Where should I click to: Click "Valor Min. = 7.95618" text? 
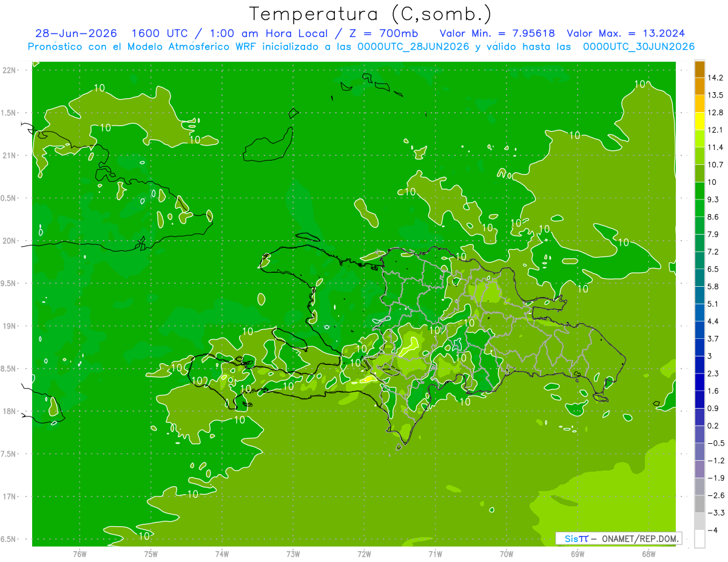click(497, 33)
